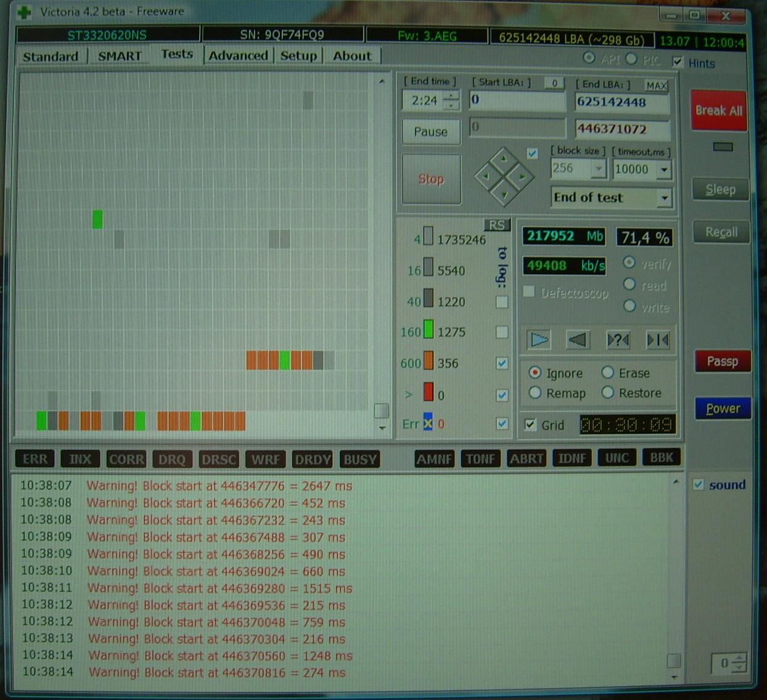Click the diamond navigation right arrow
The image size is (767, 700).
523,177
